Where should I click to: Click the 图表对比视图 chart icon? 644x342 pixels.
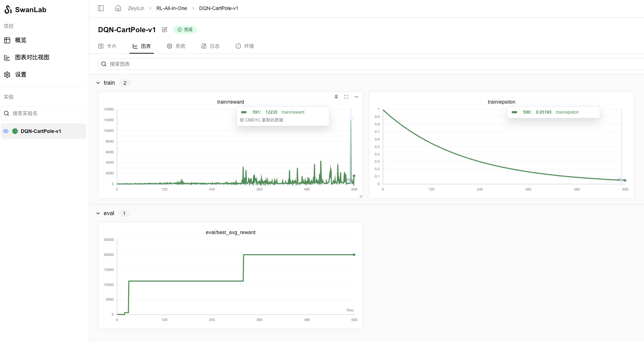[7, 58]
